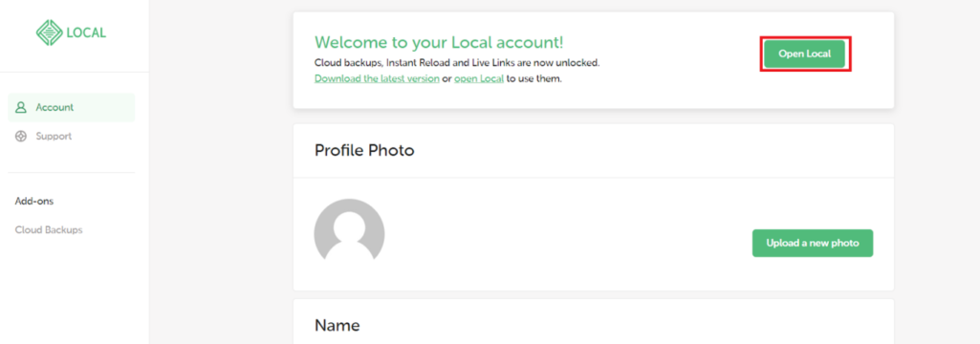Image resolution: width=980 pixels, height=344 pixels.
Task: Go to Support in the sidebar
Action: point(54,136)
